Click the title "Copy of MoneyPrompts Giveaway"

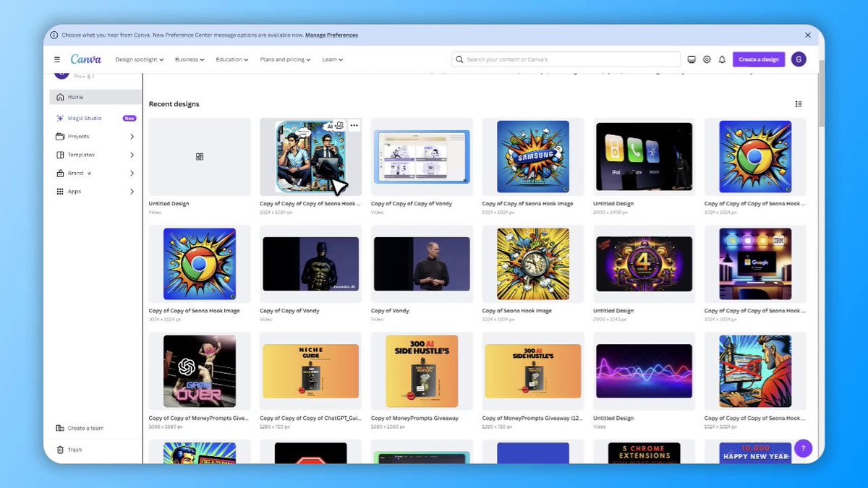coord(414,418)
